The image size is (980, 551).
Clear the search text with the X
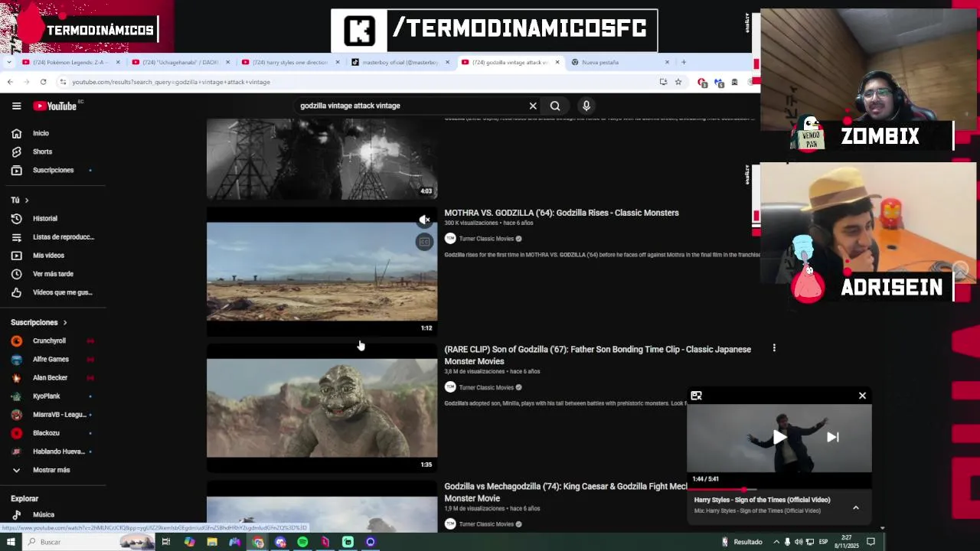tap(533, 106)
